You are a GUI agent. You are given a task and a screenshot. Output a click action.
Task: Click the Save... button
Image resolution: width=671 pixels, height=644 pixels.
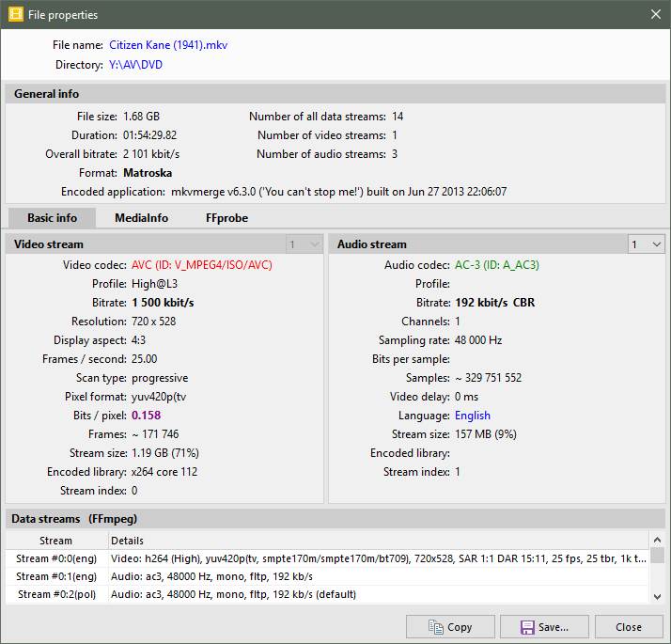(544, 627)
